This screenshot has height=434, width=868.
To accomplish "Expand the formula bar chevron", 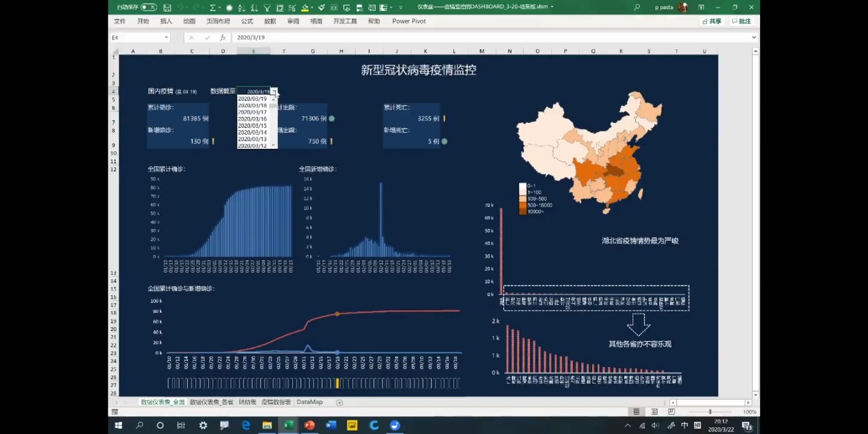I will point(755,38).
